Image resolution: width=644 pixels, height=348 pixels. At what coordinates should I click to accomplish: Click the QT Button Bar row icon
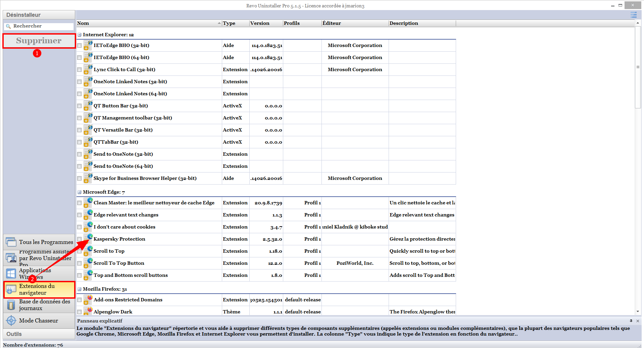pos(88,106)
